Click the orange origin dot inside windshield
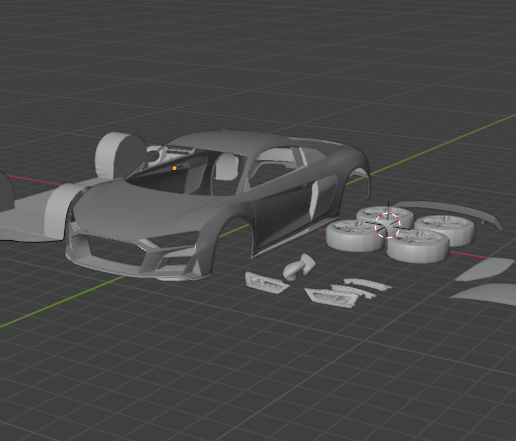The image size is (516, 441). pyautogui.click(x=174, y=168)
